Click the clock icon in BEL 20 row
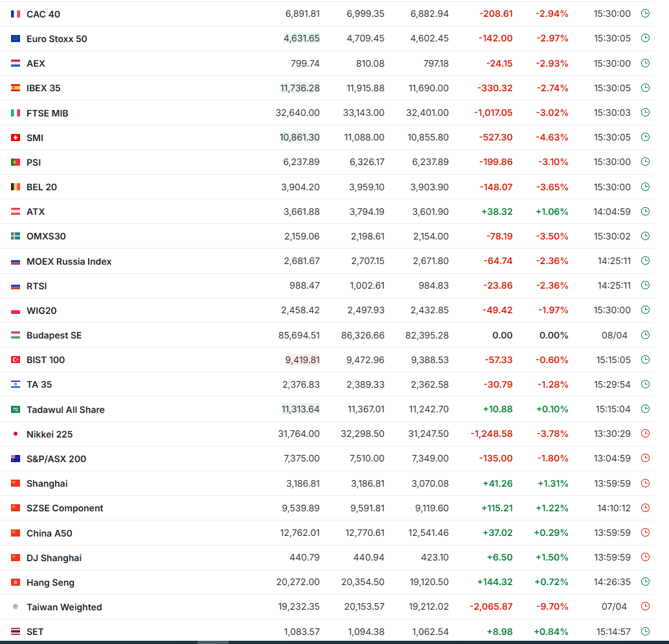The height and width of the screenshot is (644, 669). tap(646, 187)
